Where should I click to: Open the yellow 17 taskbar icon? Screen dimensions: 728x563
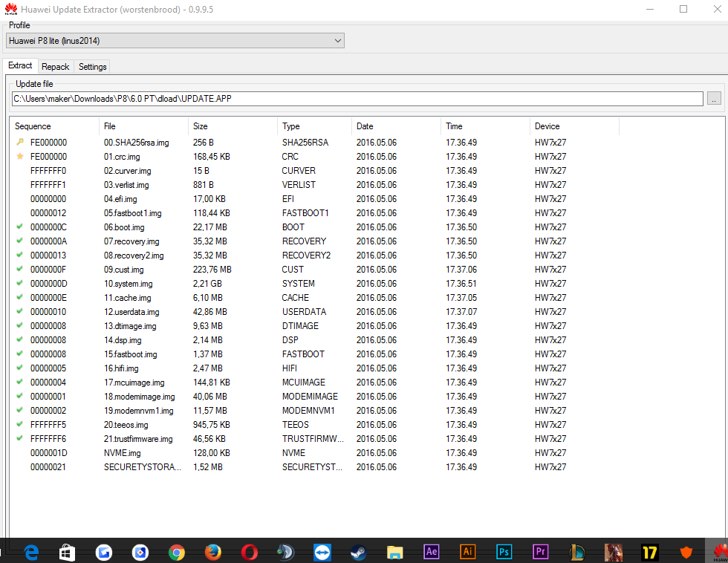(x=649, y=553)
